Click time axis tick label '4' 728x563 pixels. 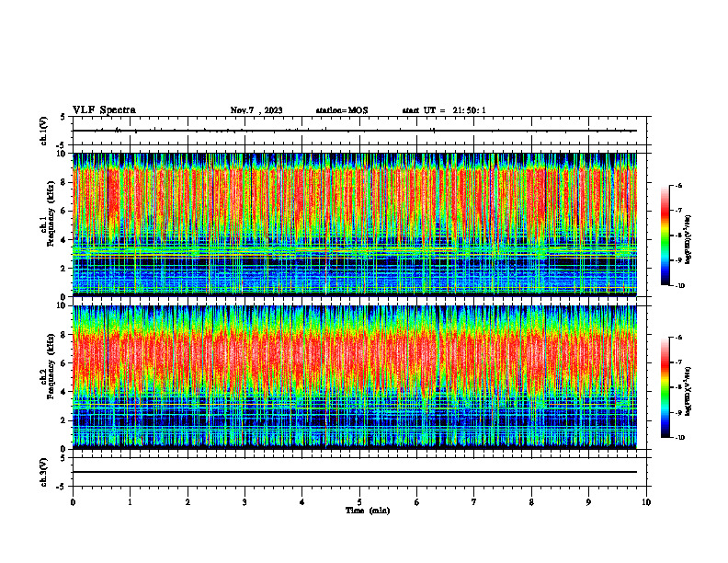tap(302, 502)
